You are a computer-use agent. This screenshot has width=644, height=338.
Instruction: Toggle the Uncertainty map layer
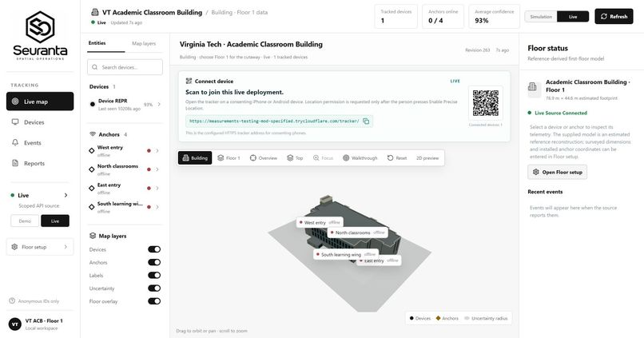[154, 288]
